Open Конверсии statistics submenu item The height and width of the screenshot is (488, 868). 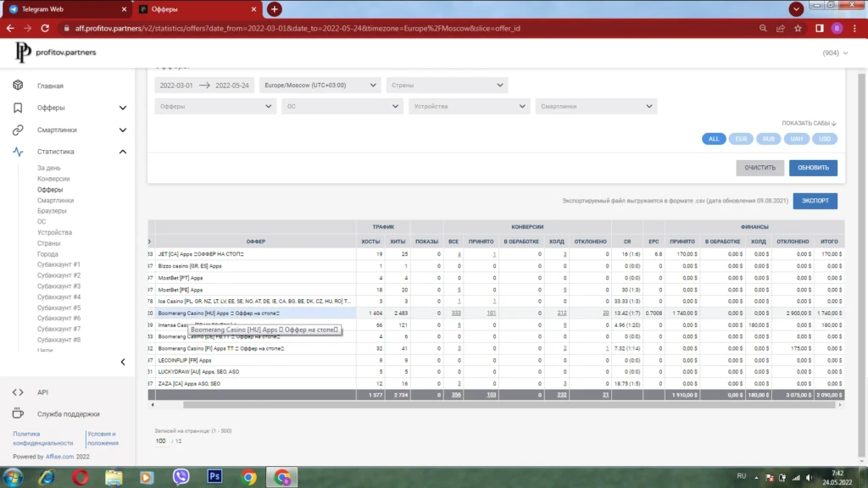point(53,179)
